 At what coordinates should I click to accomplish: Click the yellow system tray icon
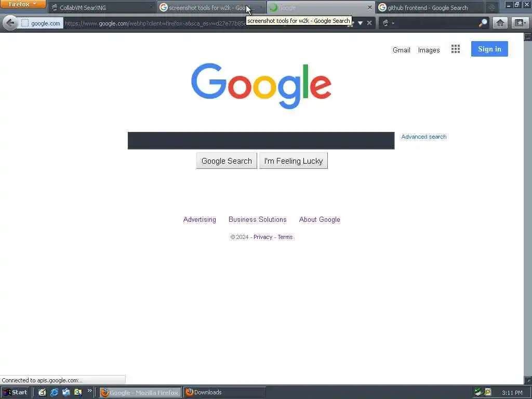pos(488,392)
